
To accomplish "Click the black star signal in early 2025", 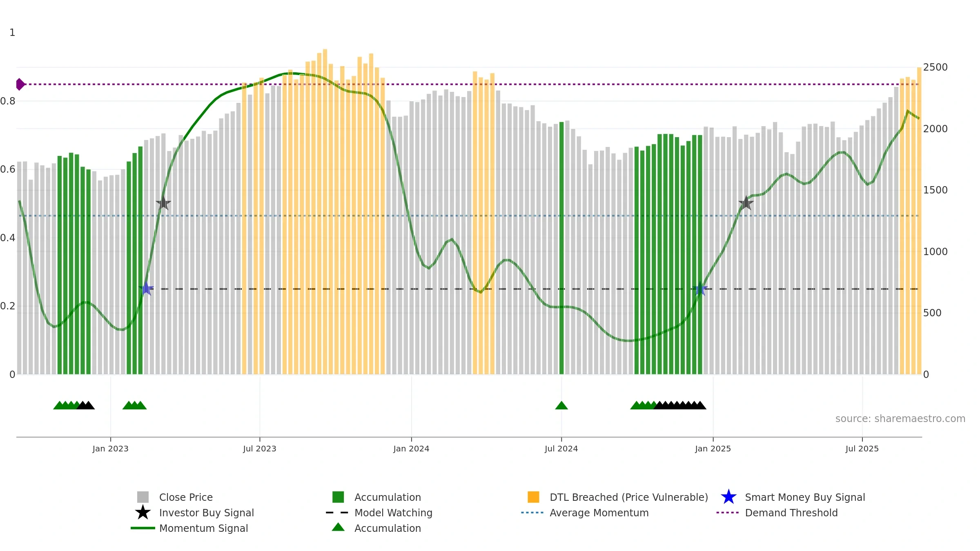I will (x=746, y=203).
